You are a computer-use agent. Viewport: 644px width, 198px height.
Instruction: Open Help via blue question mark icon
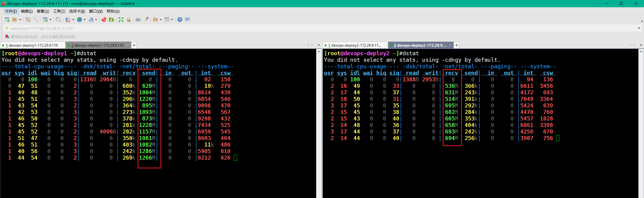point(180,20)
